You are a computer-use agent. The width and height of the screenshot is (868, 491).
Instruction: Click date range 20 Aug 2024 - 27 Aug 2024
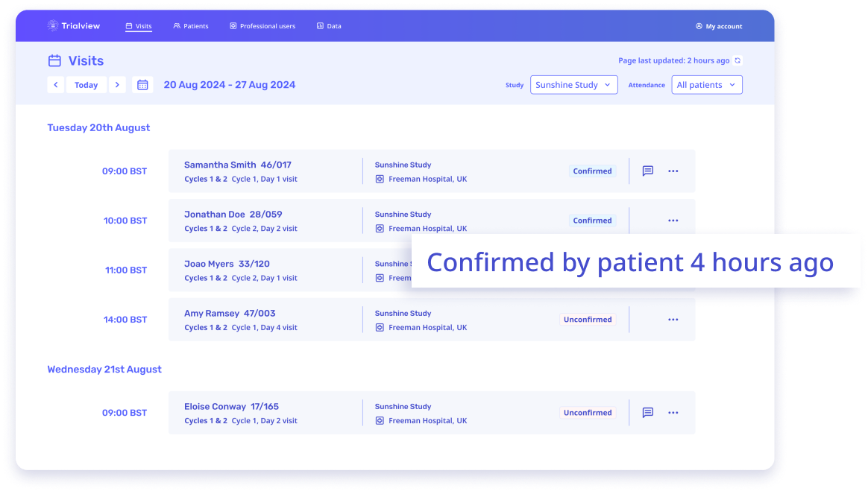(229, 85)
